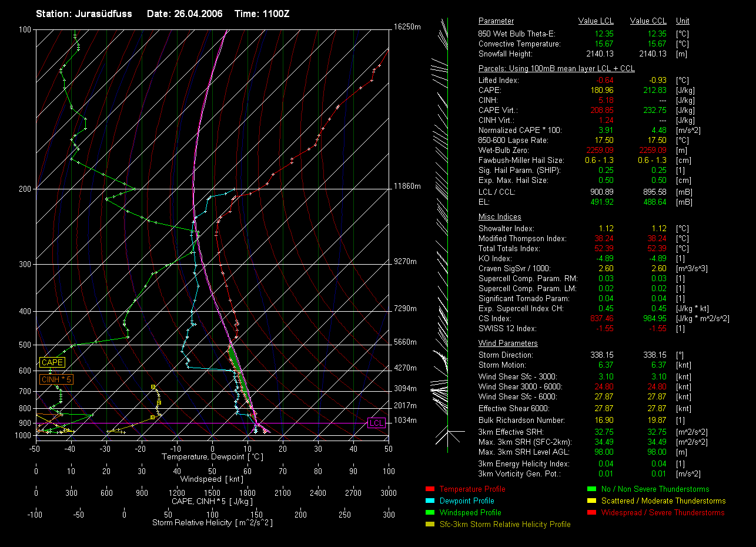Click the 11860m altitude label
This screenshot has width=756, height=547.
[407, 186]
